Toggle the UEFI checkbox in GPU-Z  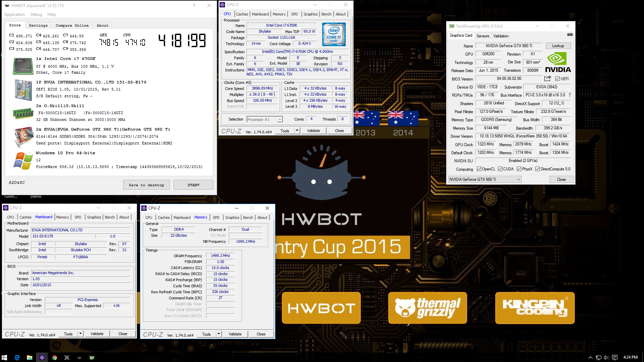(557, 79)
